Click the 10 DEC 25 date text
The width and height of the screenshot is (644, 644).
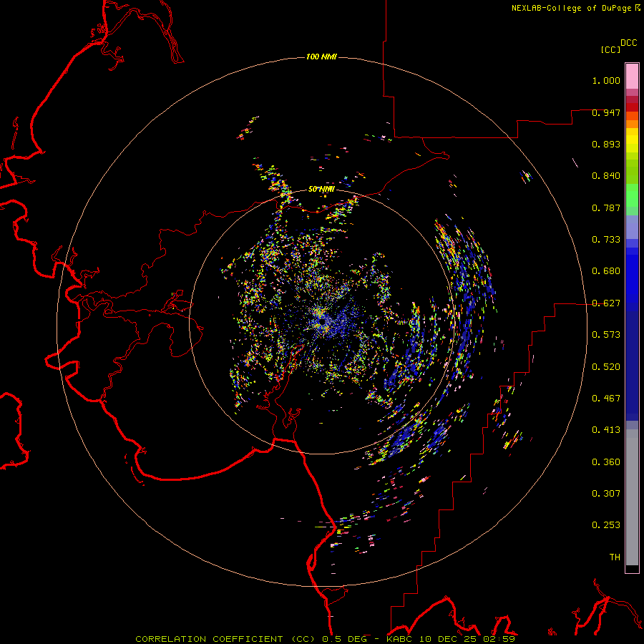447,639
